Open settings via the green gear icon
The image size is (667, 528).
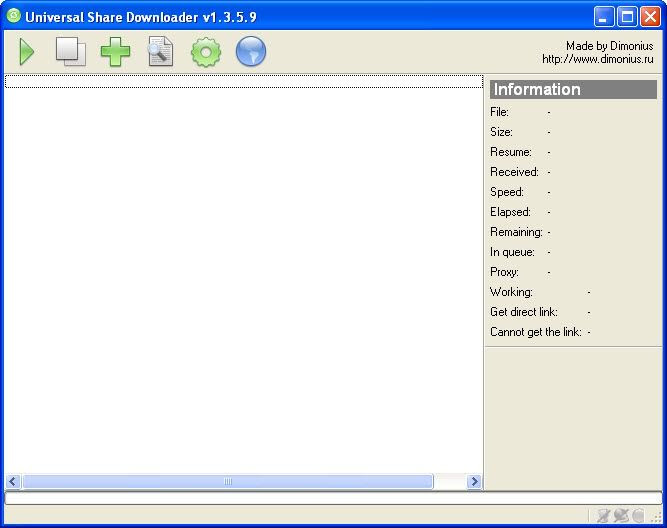point(206,52)
